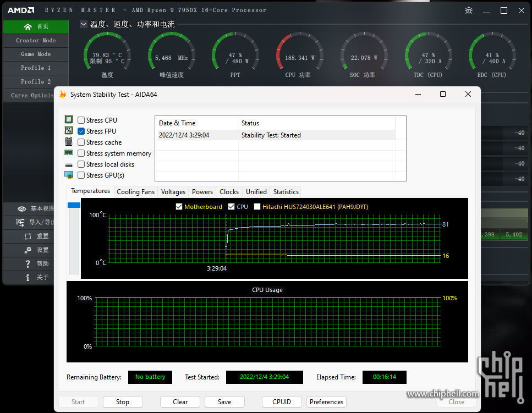Click the TDC (CPU) gauge dial
Viewport: 532px width, 413px height.
click(429, 51)
